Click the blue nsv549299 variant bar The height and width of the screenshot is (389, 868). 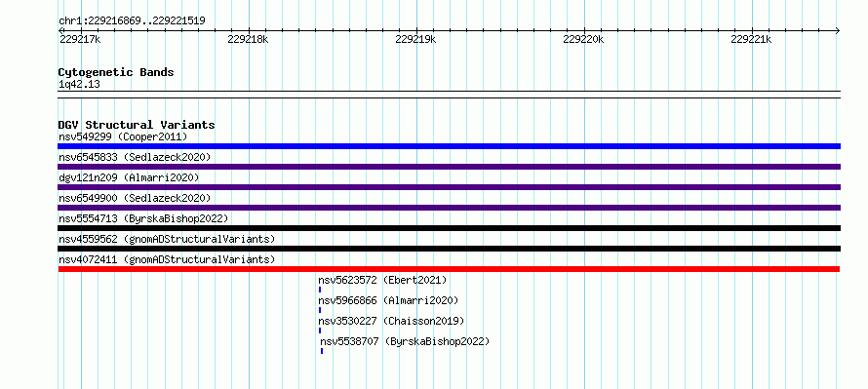click(449, 146)
